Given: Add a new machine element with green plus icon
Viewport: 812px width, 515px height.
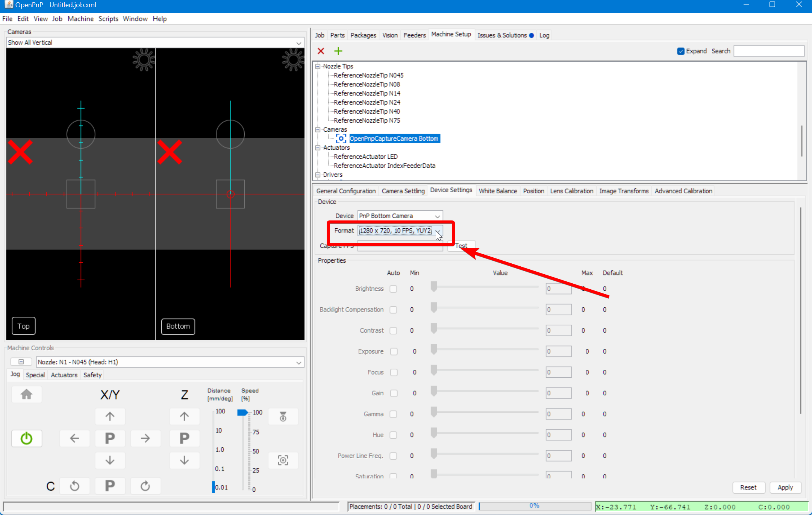Looking at the screenshot, I should pyautogui.click(x=338, y=51).
